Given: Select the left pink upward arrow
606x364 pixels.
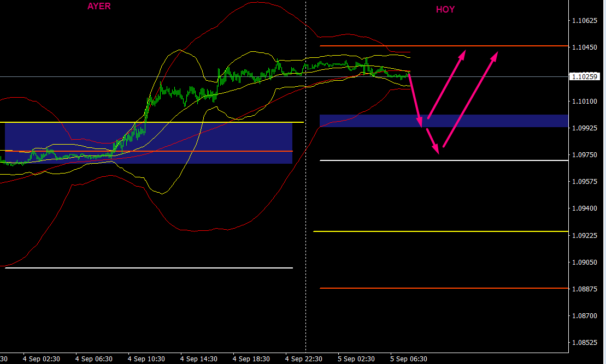Looking at the screenshot, I should pyautogui.click(x=446, y=85).
